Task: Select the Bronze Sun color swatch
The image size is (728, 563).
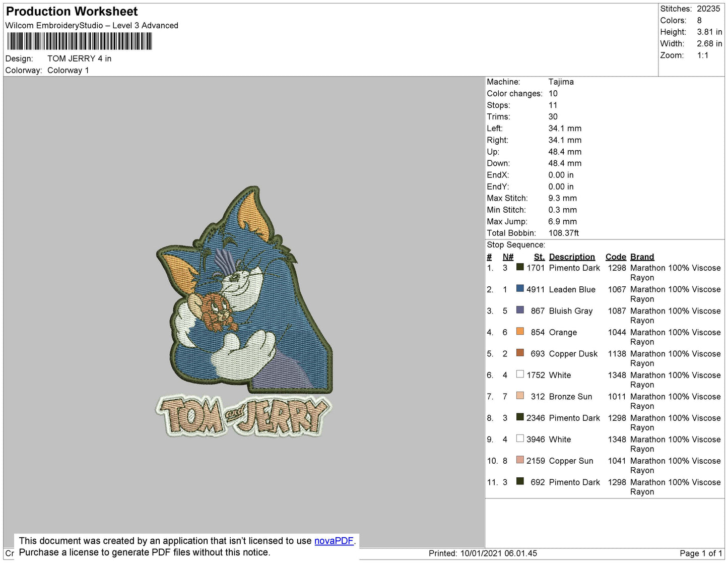Action: pos(520,396)
